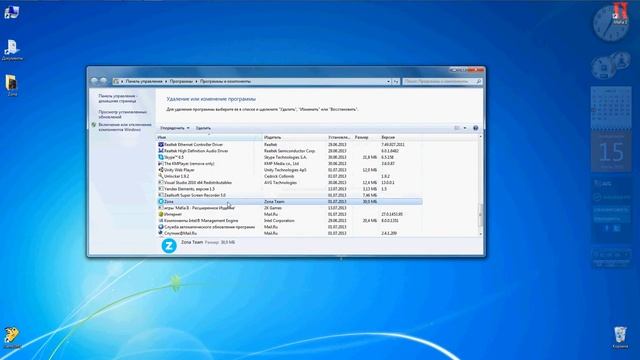Screen dimensions: 640x360
Task: Select the Yandex Elements row
Action: [x=289, y=189]
